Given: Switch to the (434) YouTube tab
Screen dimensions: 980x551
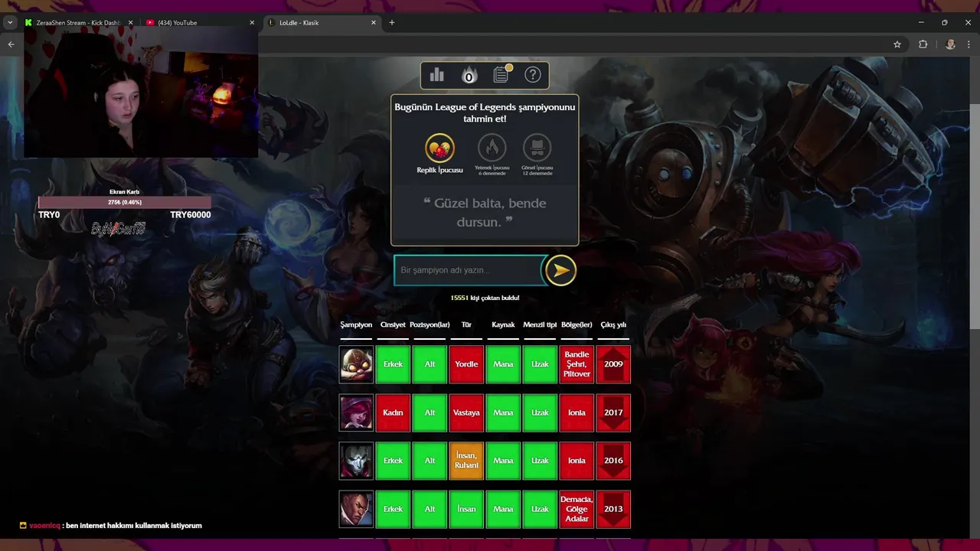Looking at the screenshot, I should point(201,22).
